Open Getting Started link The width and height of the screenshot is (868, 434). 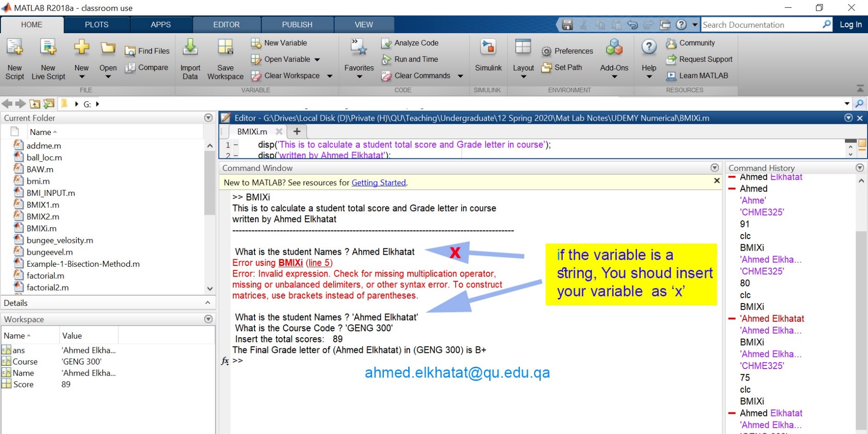click(379, 182)
